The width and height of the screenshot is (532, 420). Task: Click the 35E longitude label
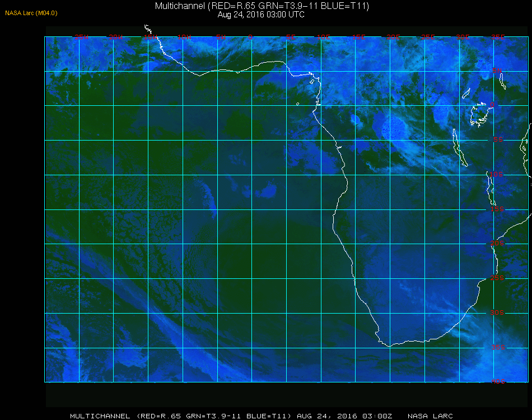[x=498, y=37]
